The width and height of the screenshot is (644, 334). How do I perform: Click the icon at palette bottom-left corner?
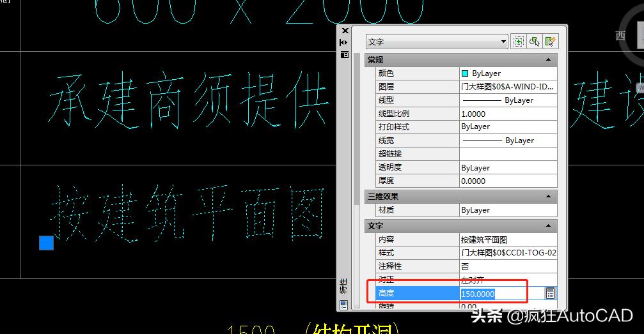coord(344,305)
